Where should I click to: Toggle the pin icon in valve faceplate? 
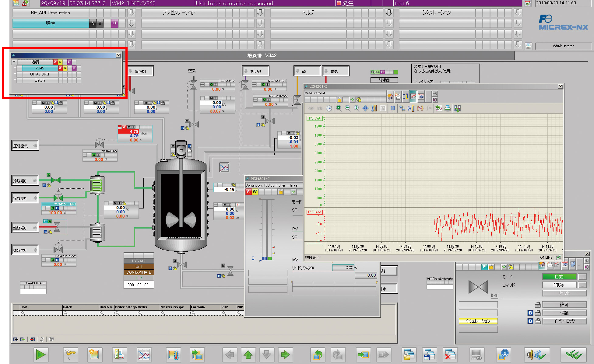click(x=587, y=261)
